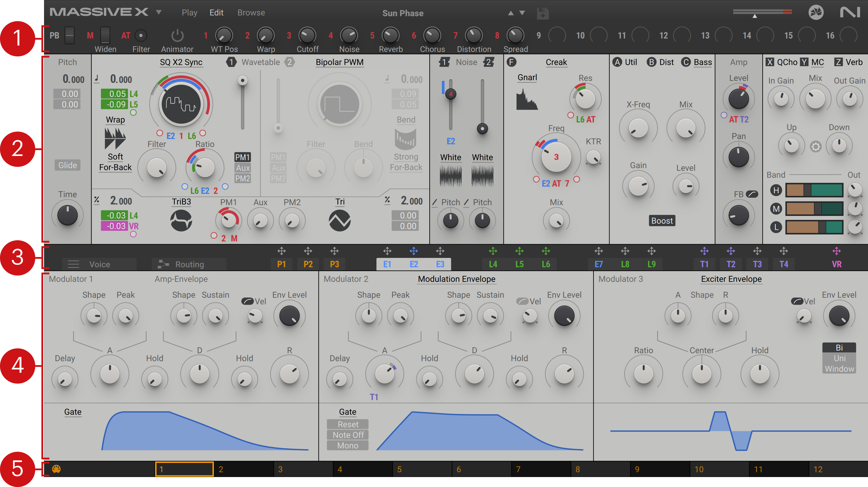
Task: Click the Boost button
Action: pyautogui.click(x=662, y=221)
